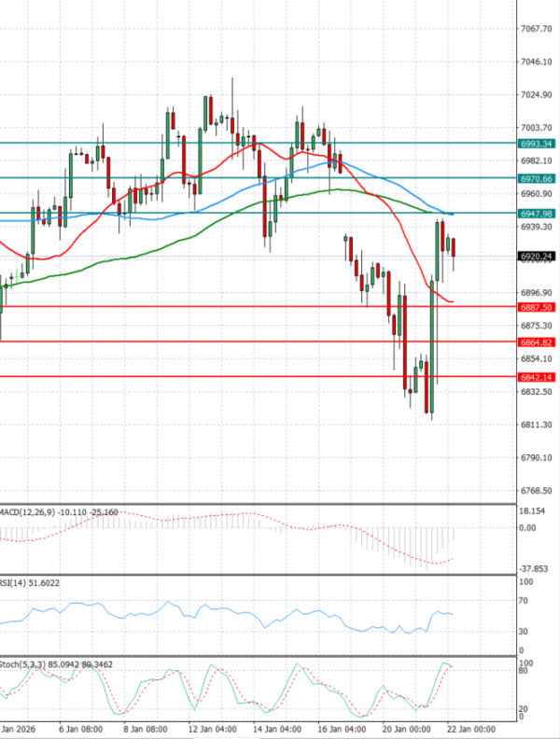The image size is (560, 739).
Task: Click the 6887.50 support level label
Action: pos(536,307)
